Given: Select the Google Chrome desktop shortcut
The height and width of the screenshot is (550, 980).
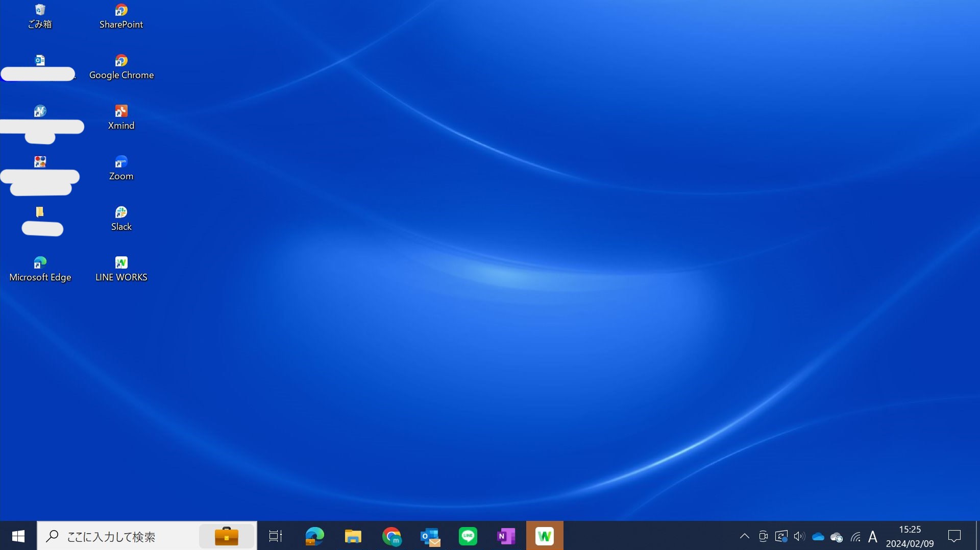Looking at the screenshot, I should [121, 67].
